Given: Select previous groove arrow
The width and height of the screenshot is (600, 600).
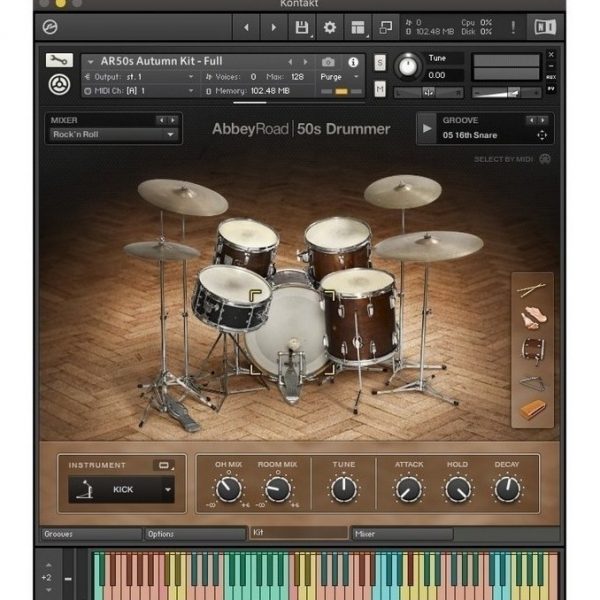Looking at the screenshot, I should [x=532, y=120].
